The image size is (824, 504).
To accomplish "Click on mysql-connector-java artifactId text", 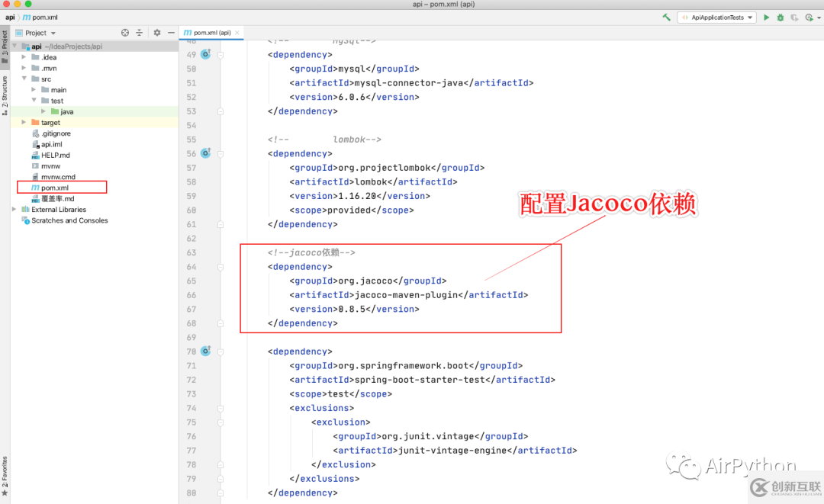I will point(409,83).
